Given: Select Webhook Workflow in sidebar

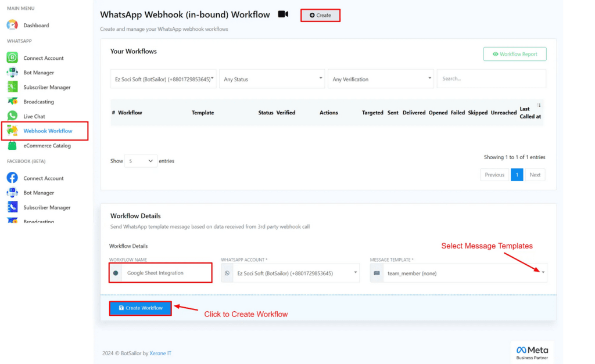Looking at the screenshot, I should [x=48, y=131].
